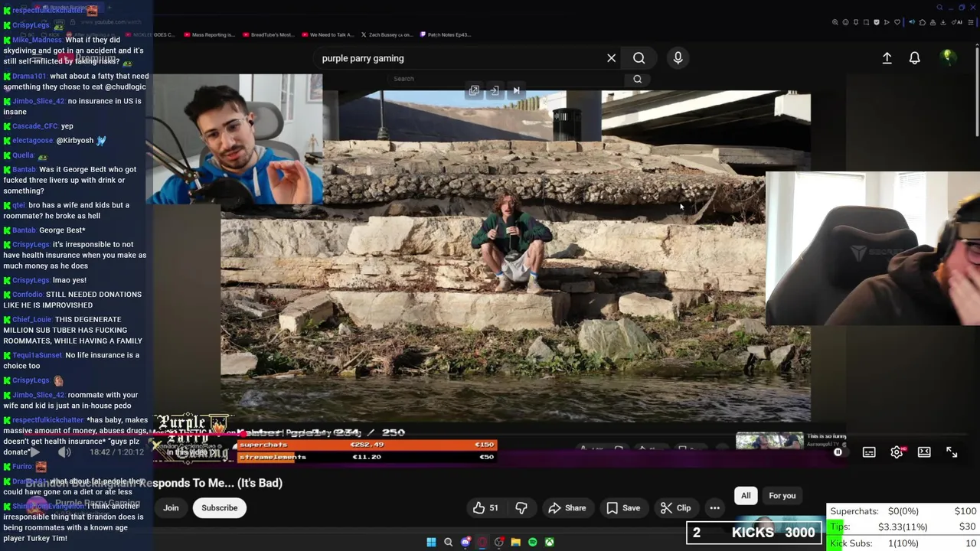Open the 'This is so funny' end-screen thumbnail
The width and height of the screenshot is (980, 551).
click(x=769, y=442)
